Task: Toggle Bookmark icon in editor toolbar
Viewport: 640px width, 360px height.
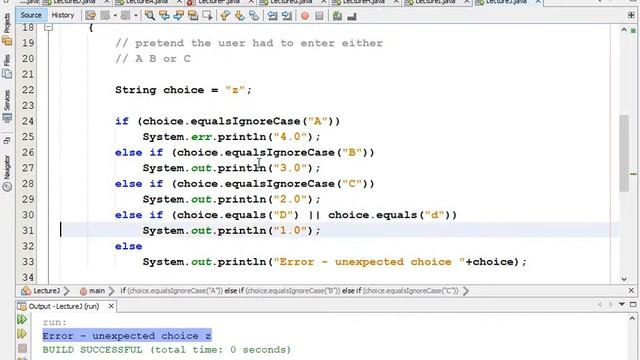Action: [254, 16]
